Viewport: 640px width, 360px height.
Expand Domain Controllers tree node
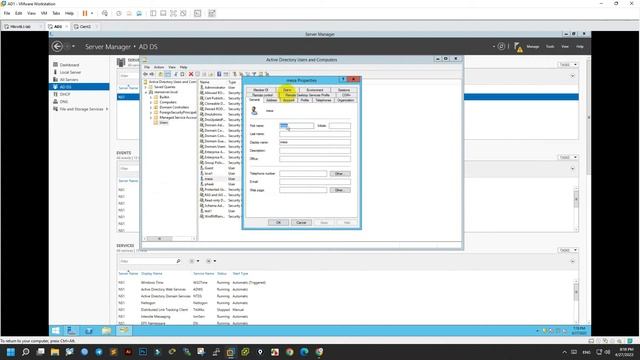coord(151,107)
